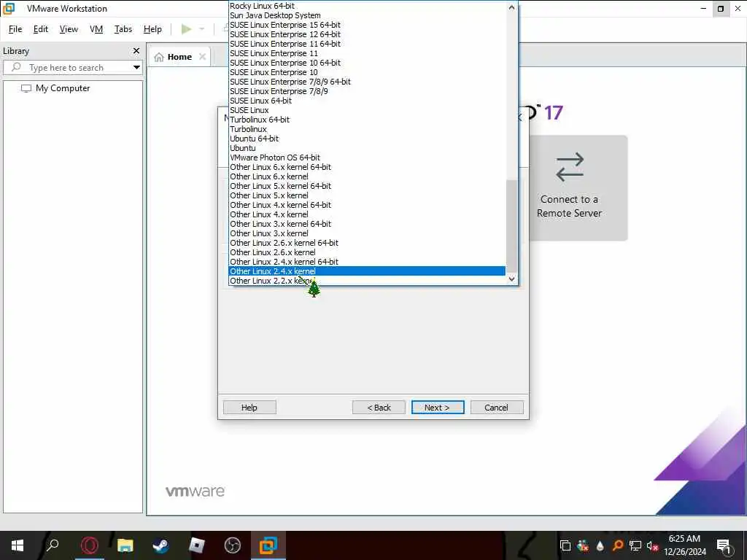Image resolution: width=747 pixels, height=560 pixels.
Task: Select Other Linux 3.x kernel 64-bit
Action: [x=367, y=224]
